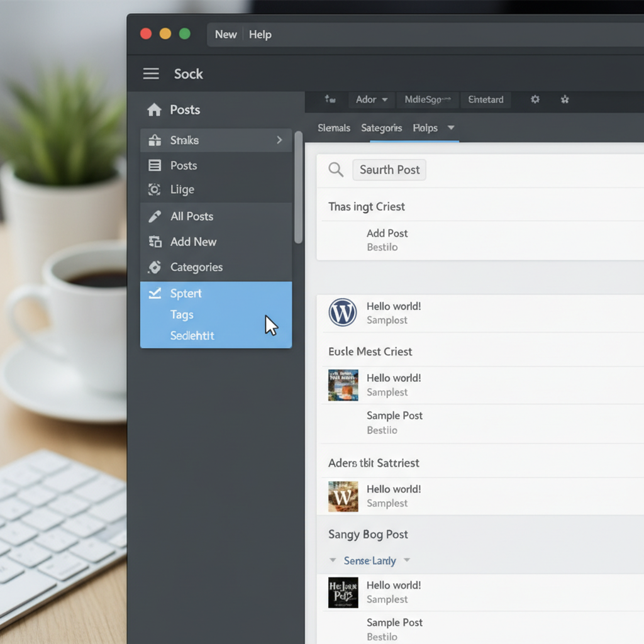Click the Add New icon in sidebar
This screenshot has height=644, width=644.
pos(155,241)
